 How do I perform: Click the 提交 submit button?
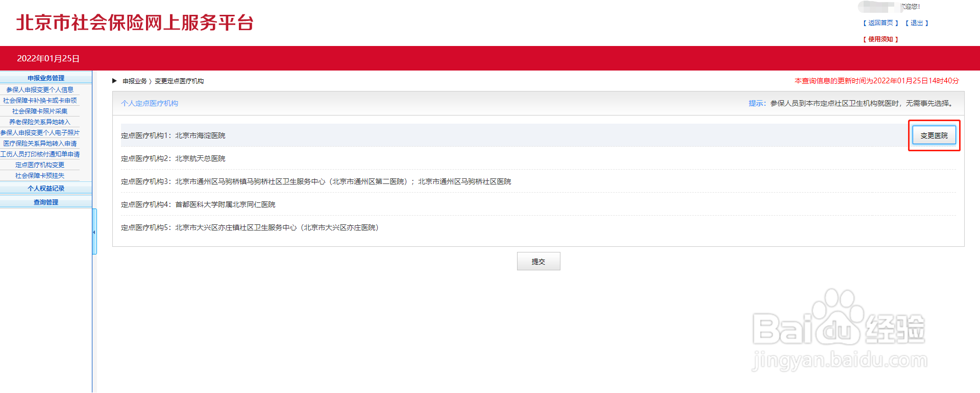(538, 261)
